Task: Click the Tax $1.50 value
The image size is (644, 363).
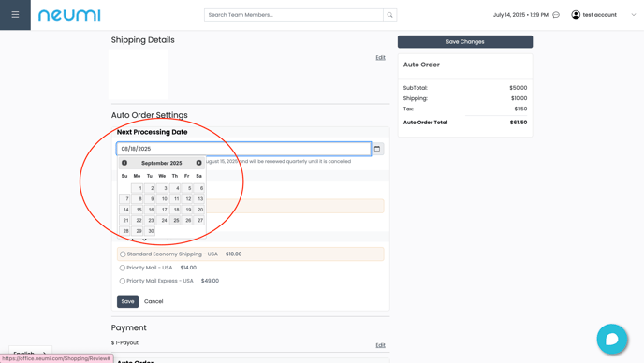Action: [x=520, y=109]
